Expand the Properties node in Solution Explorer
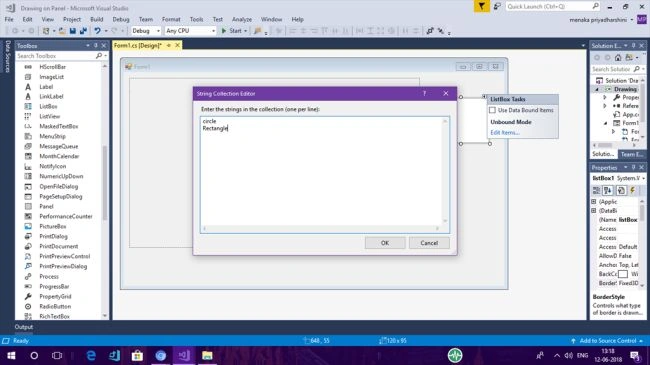The height and width of the screenshot is (365, 650). click(x=605, y=97)
